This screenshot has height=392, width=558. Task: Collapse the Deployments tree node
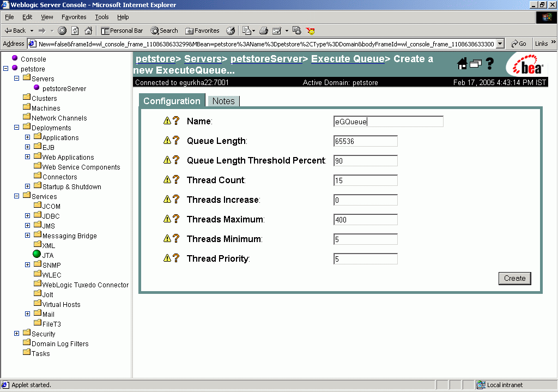[16, 127]
